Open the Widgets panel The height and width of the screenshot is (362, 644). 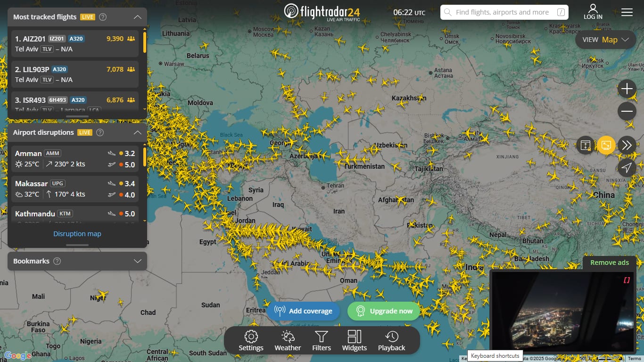point(354,340)
